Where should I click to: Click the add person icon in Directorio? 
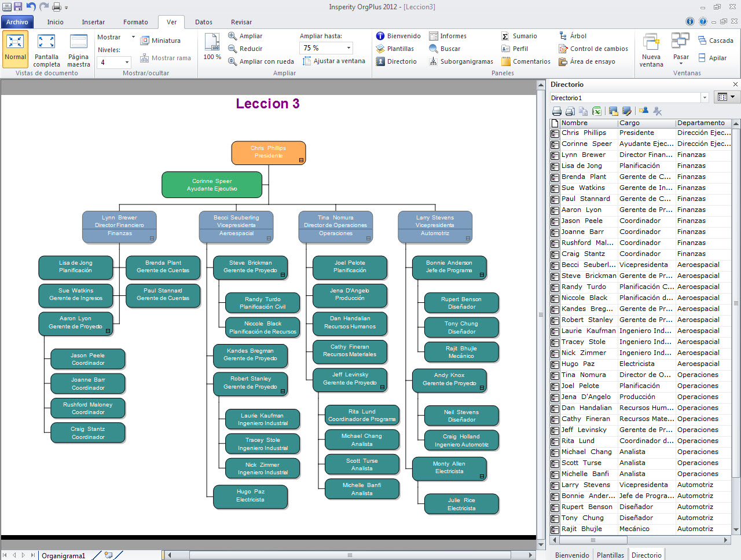tap(643, 111)
